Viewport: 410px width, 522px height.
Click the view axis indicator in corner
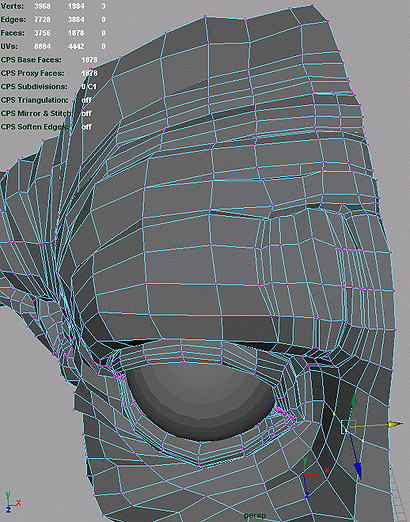(12, 503)
